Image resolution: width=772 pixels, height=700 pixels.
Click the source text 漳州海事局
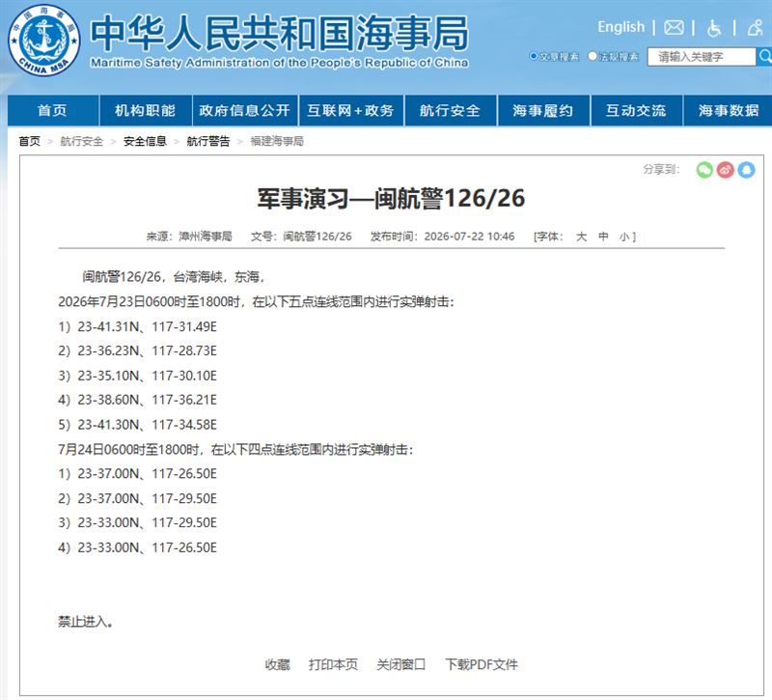(206, 237)
